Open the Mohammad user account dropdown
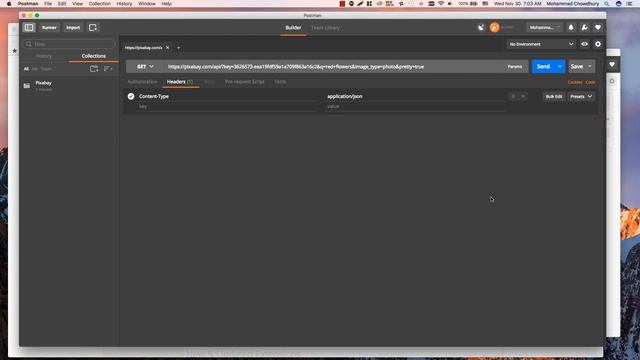 544,27
